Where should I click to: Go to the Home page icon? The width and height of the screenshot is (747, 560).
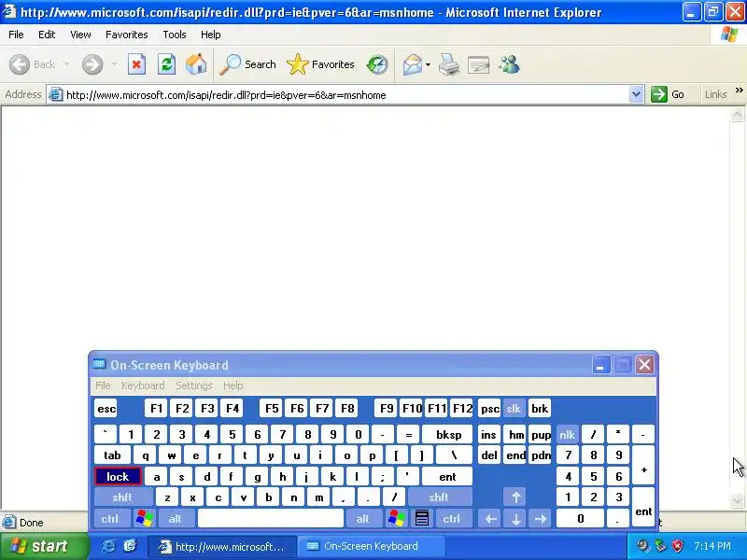(x=196, y=64)
